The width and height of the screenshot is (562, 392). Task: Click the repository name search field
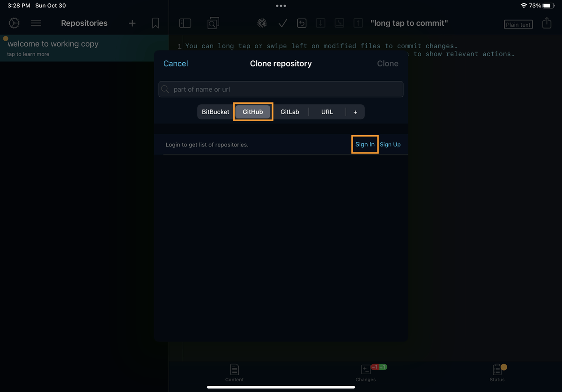[281, 89]
